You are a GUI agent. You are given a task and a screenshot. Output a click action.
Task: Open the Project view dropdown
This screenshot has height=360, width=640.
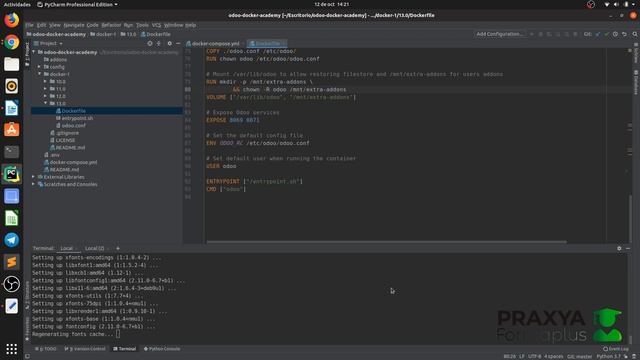[48, 43]
